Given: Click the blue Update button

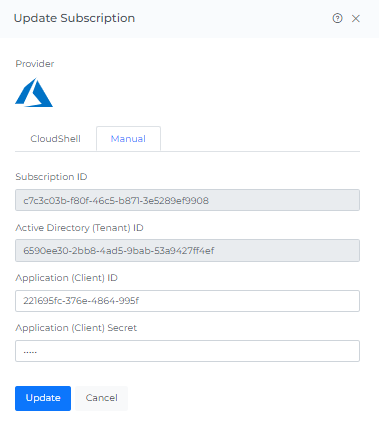Looking at the screenshot, I should [43, 398].
